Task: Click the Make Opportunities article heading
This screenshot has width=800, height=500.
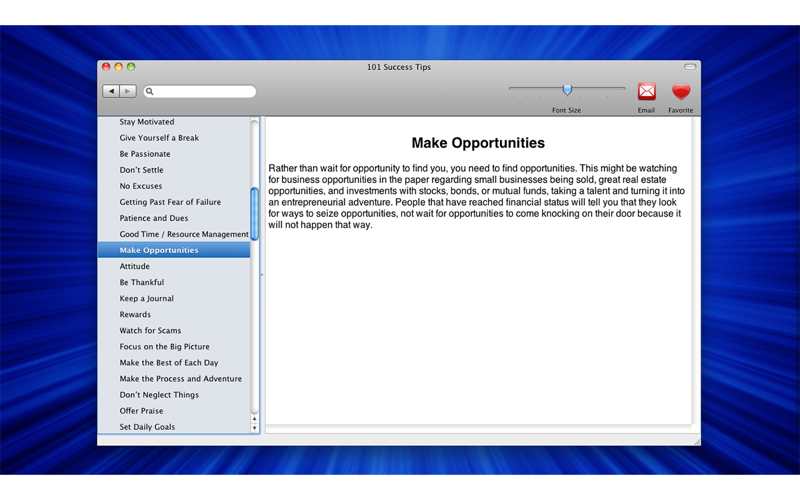Action: 478,143
